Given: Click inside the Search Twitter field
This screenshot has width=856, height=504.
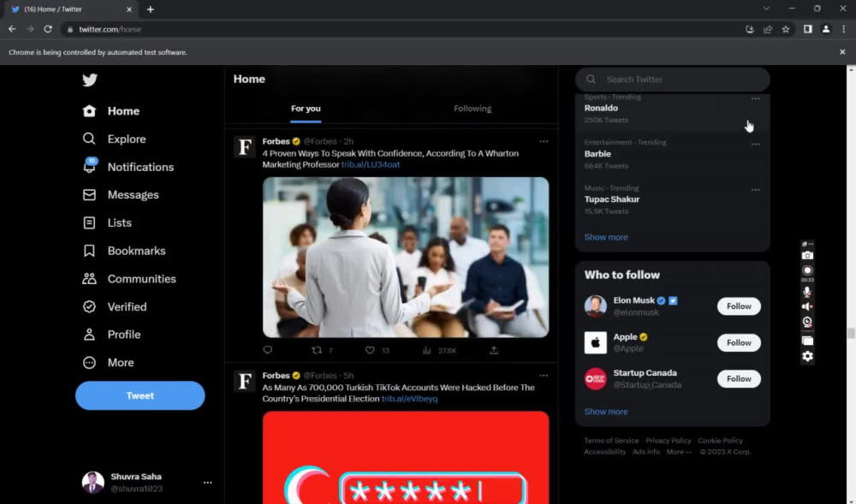Looking at the screenshot, I should pyautogui.click(x=673, y=80).
